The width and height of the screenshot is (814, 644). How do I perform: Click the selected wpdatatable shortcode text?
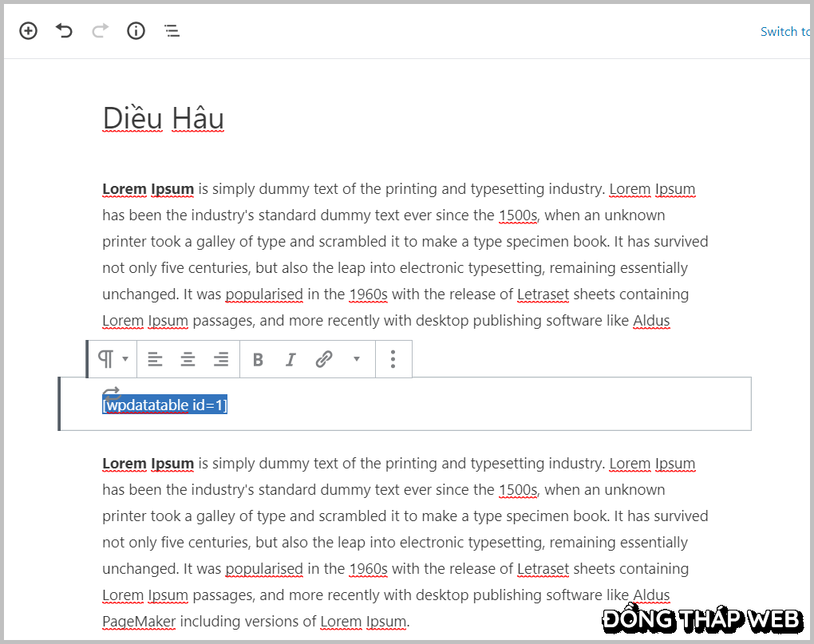(165, 405)
